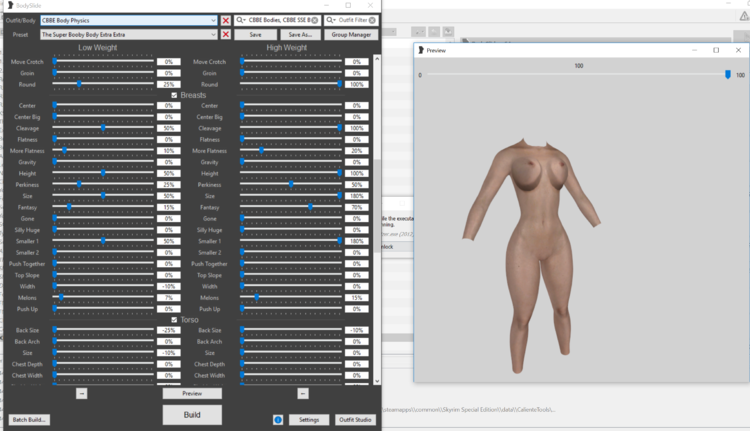This screenshot has height=431, width=750.
Task: Click the group filter magnifier icon
Action: point(241,20)
